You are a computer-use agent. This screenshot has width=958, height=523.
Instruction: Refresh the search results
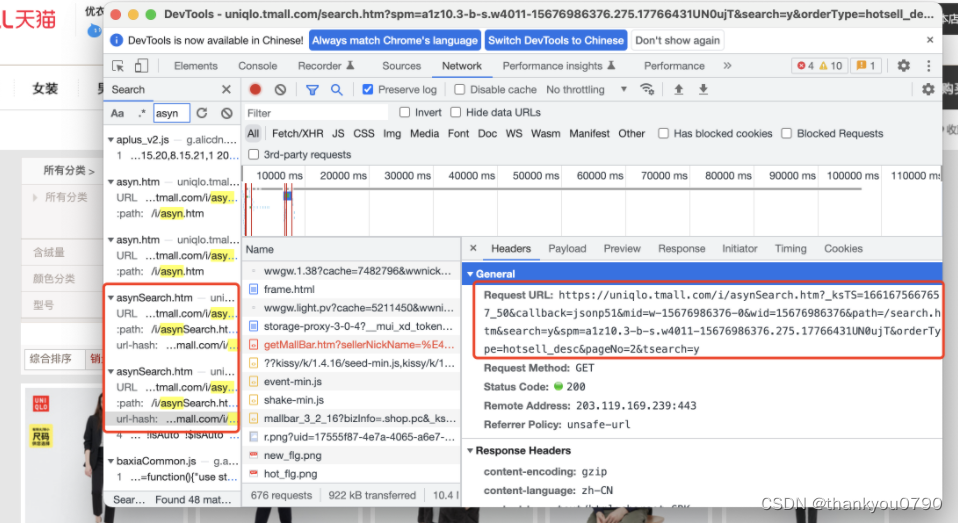(x=202, y=113)
